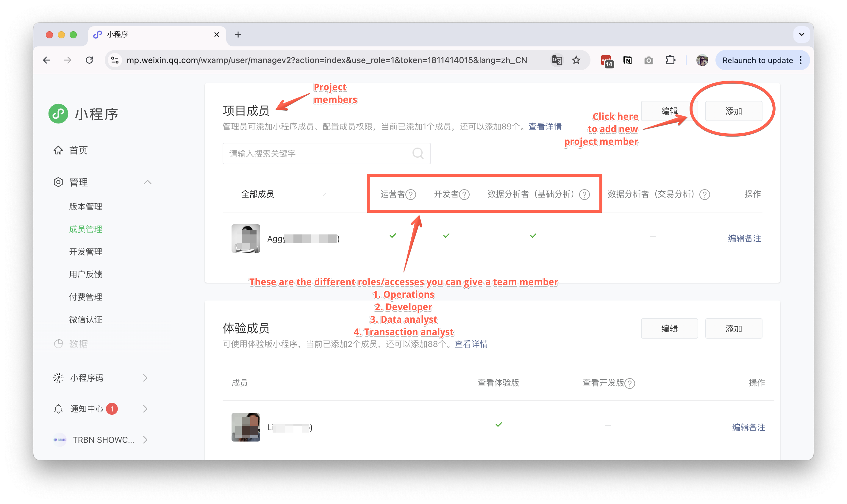The image size is (847, 504).
Task: Click the search magnifier in member search box
Action: 418,154
